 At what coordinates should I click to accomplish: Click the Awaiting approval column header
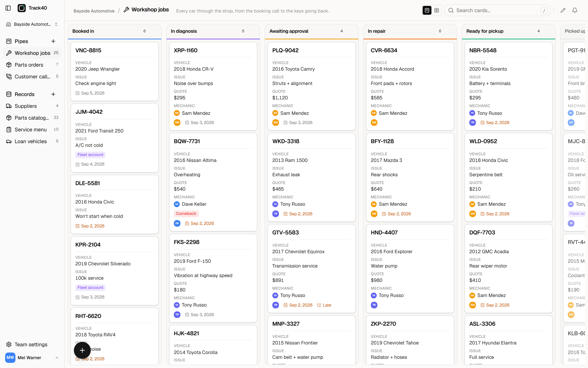(311, 31)
